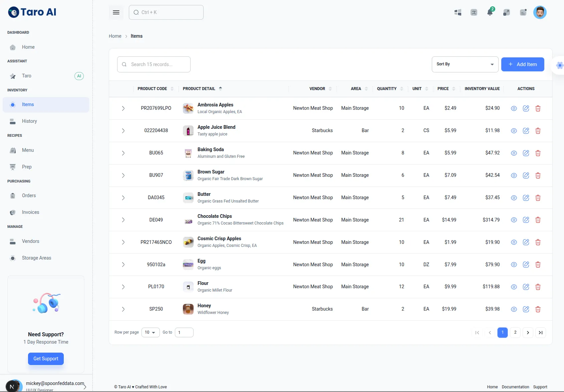Edit the Baking Soda item
Viewport: 564px width, 392px height.
coord(526,153)
